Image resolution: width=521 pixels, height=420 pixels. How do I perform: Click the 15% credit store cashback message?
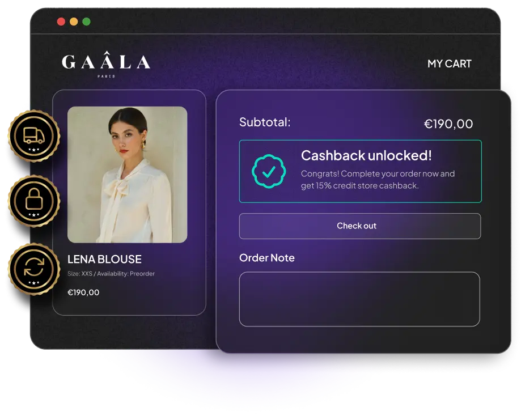coord(378,180)
